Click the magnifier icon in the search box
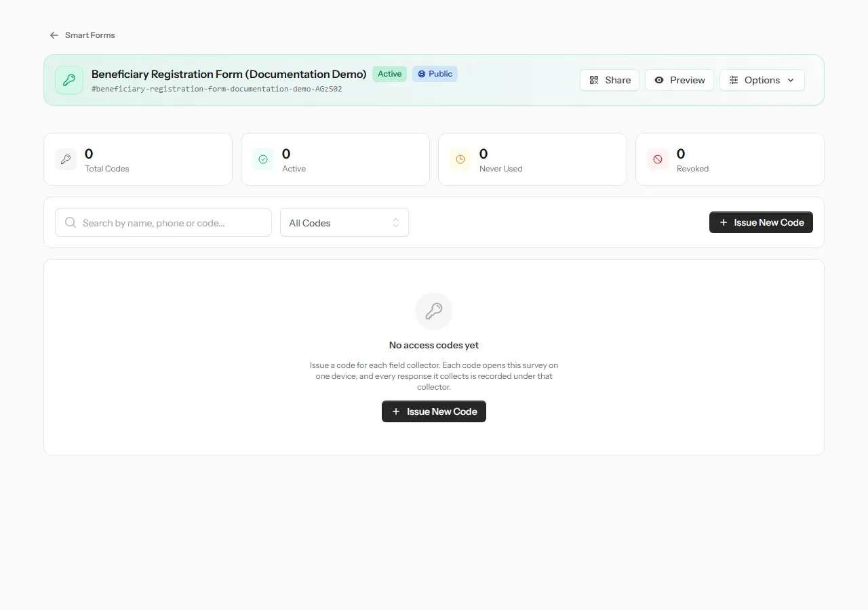The image size is (868, 610). pyautogui.click(x=71, y=222)
